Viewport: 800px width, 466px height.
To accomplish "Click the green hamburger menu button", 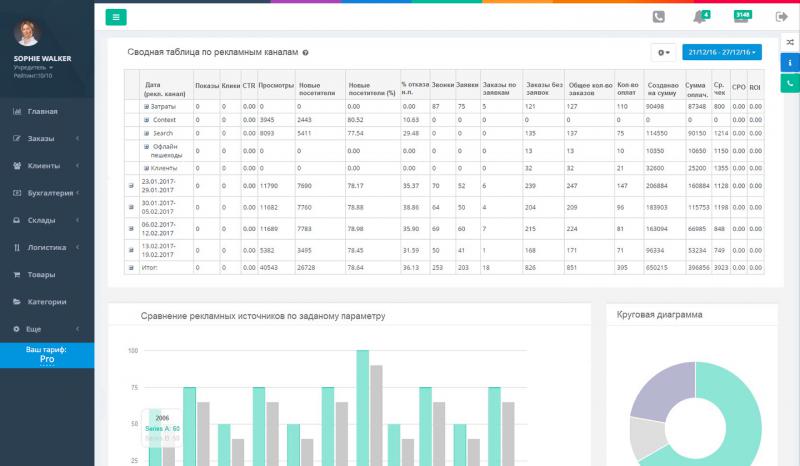I will (116, 16).
